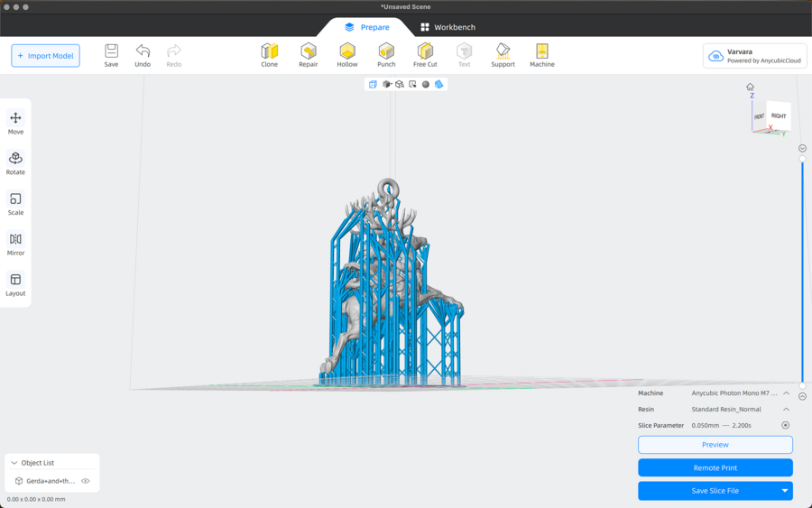Image resolution: width=812 pixels, height=508 pixels.
Task: Toggle the blue build plate view icon
Action: coord(439,85)
